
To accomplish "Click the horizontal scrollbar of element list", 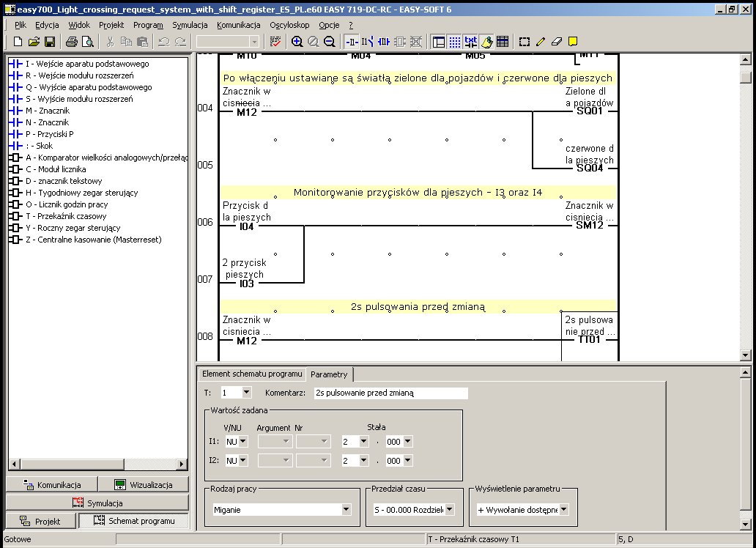I will (x=98, y=464).
